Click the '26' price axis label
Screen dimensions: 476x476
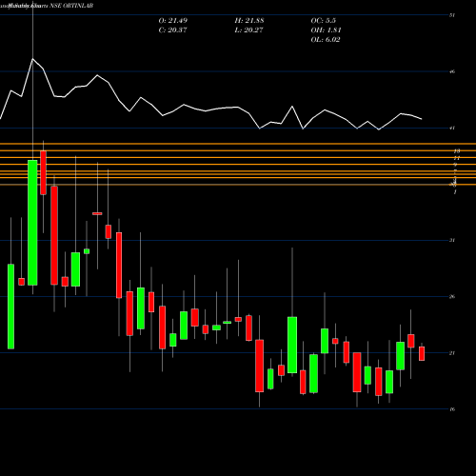click(x=452, y=297)
